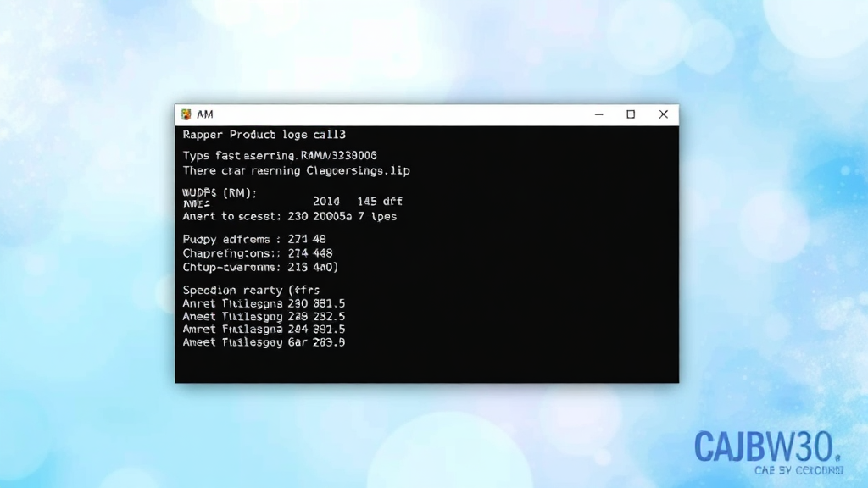The image size is (868, 488).
Task: Click the "Chtup-cwaroms" output line
Action: (260, 267)
